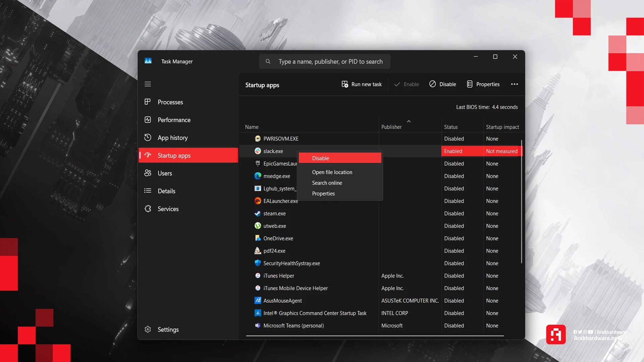Click the Publisher column sort arrow
Screen dimensions: 644x362
[409, 121]
